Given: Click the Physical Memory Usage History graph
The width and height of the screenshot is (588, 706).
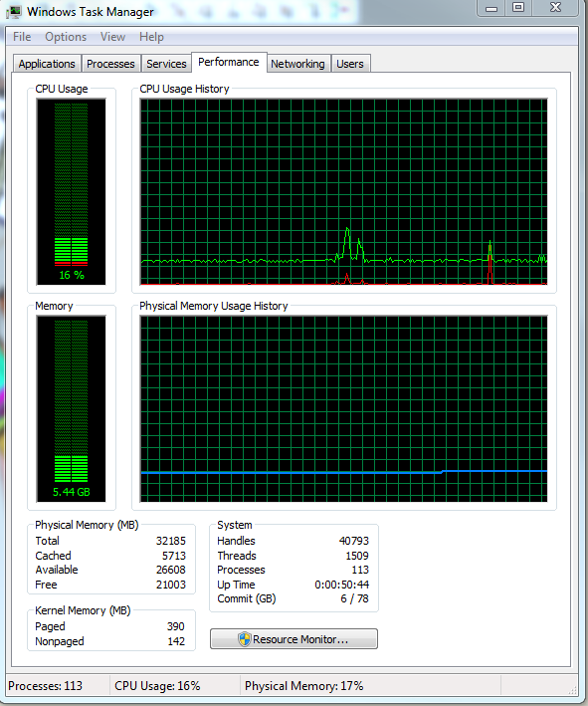Looking at the screenshot, I should (x=343, y=409).
